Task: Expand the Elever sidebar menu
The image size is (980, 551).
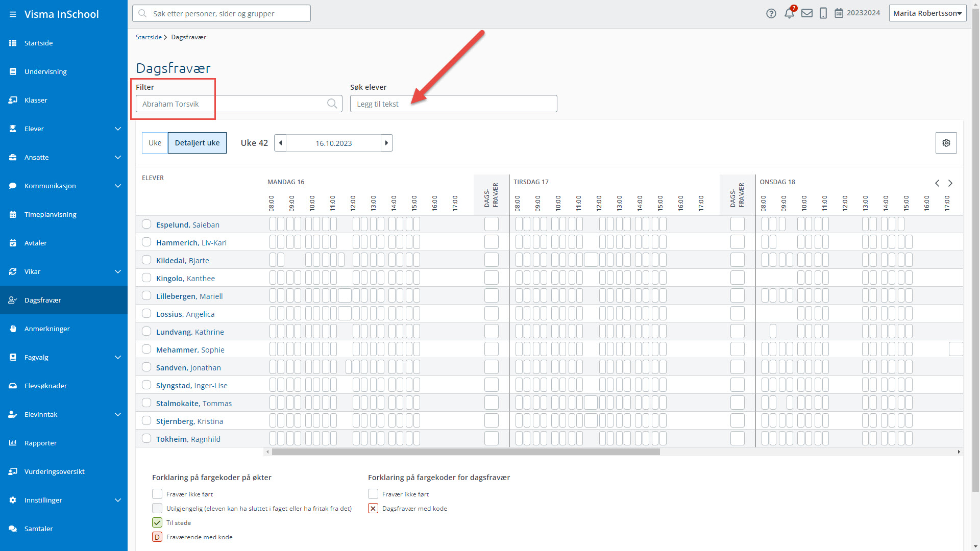Action: coord(118,129)
